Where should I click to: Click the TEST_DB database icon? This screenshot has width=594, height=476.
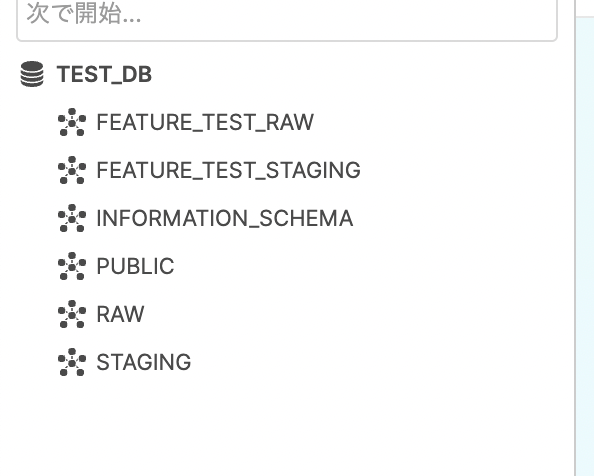tap(32, 74)
